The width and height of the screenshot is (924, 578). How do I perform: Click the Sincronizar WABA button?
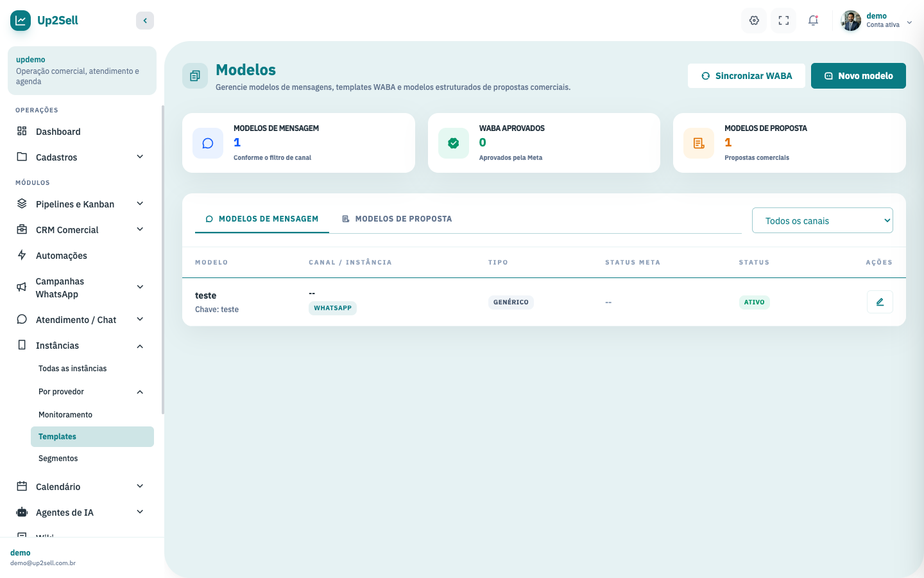click(747, 76)
